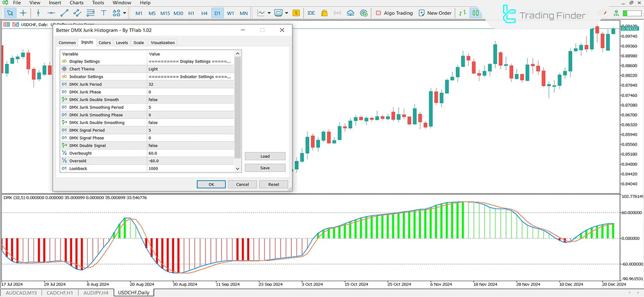644x297 pixels.
Task: Toggle DMX Double Signal false value
Action: pyautogui.click(x=191, y=145)
